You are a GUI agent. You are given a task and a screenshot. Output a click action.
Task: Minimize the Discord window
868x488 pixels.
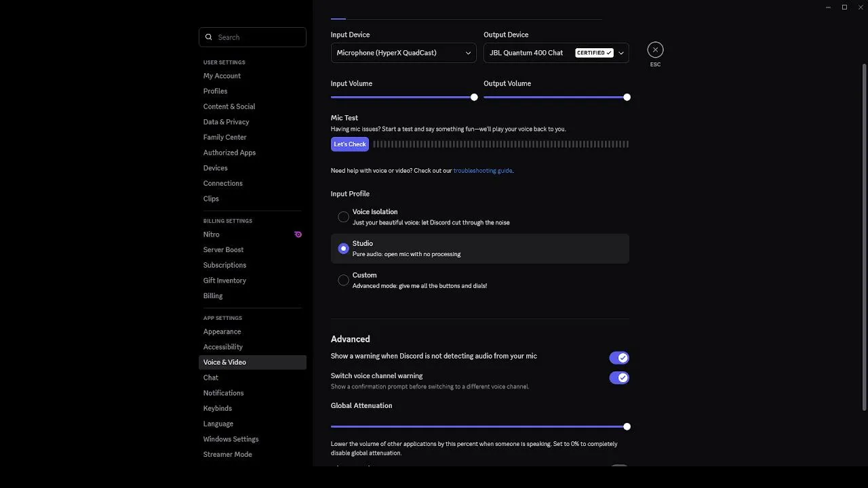tap(828, 7)
